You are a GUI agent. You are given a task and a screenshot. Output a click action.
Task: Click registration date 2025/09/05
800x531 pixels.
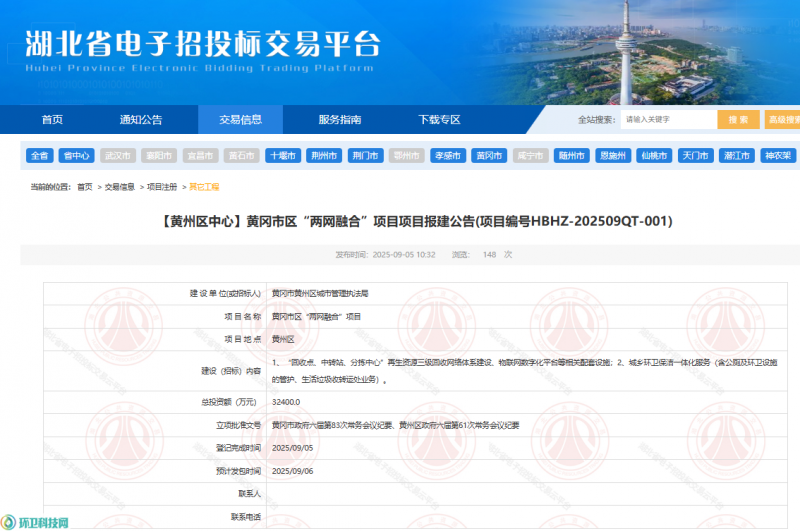(x=292, y=448)
